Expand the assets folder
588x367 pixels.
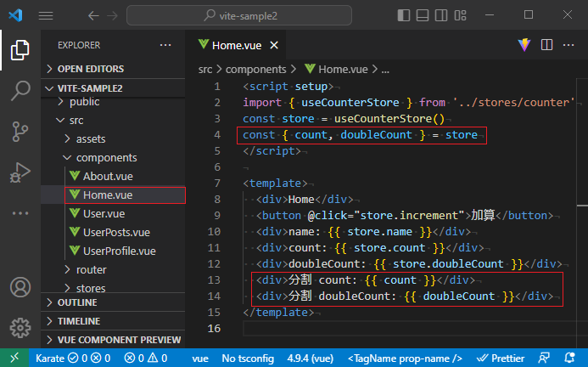coord(113,139)
